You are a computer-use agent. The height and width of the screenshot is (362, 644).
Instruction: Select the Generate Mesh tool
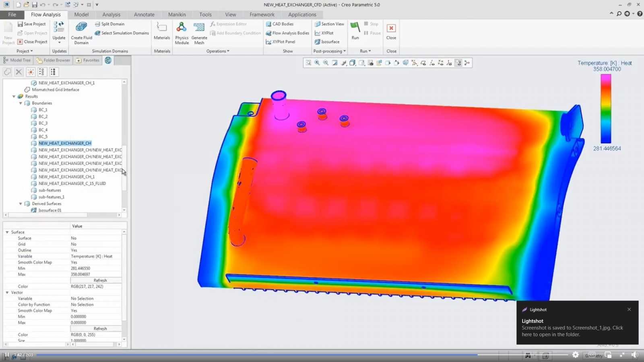199,32
